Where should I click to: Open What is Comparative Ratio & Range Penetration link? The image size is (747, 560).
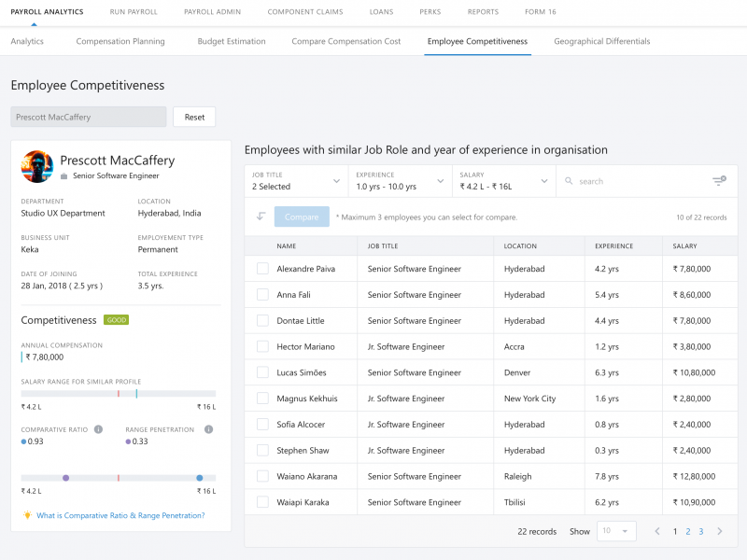click(120, 515)
